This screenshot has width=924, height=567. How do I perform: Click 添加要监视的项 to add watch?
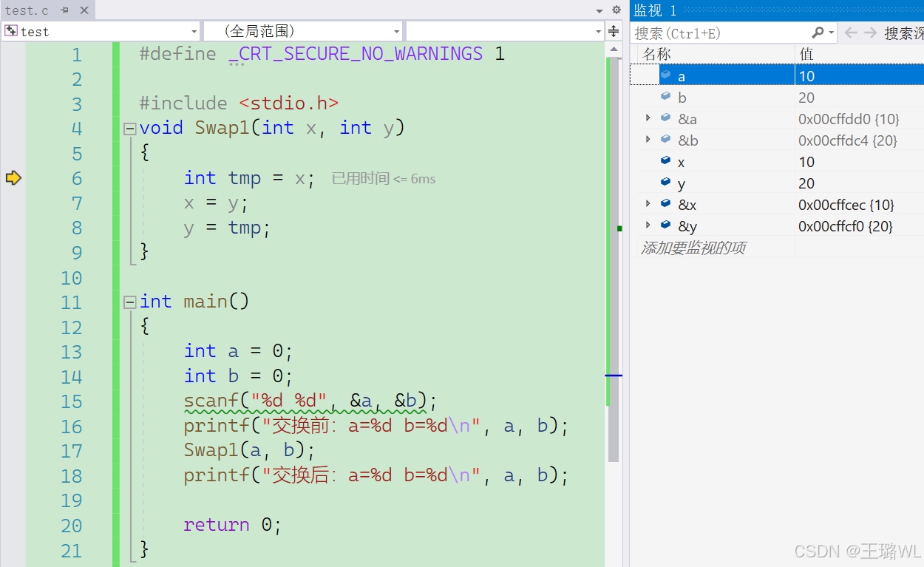[x=693, y=248]
